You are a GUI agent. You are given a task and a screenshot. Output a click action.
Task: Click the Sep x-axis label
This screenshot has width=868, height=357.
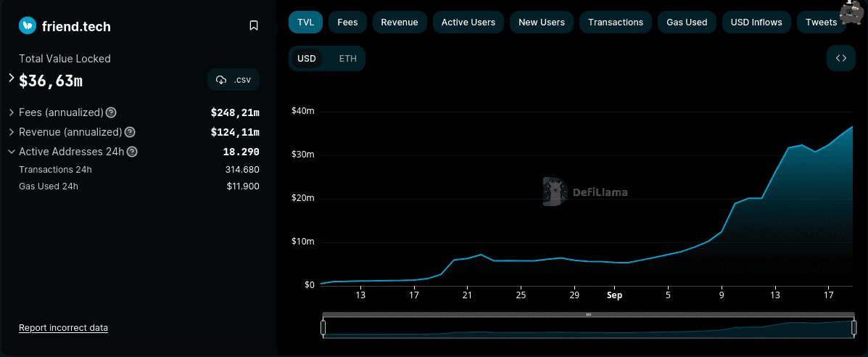coord(614,295)
